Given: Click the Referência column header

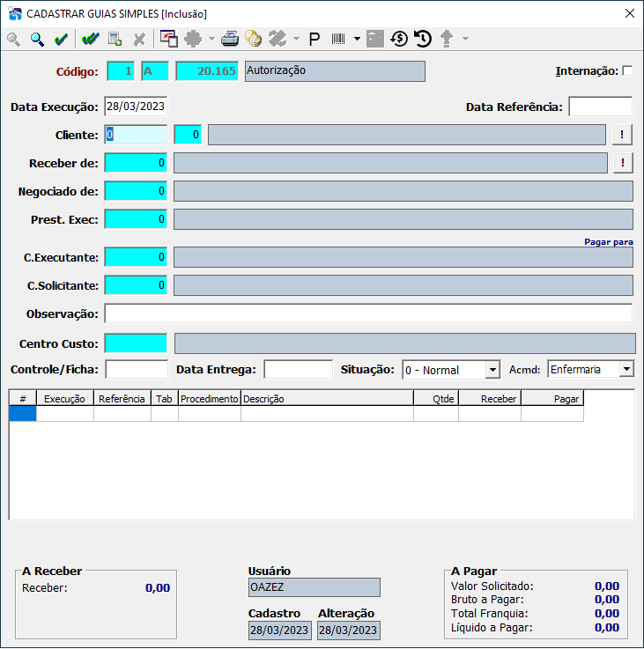Looking at the screenshot, I should [122, 399].
